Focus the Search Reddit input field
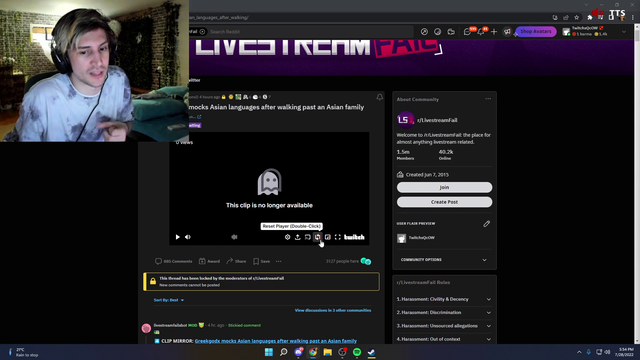This screenshot has width=640, height=360. coord(310,31)
